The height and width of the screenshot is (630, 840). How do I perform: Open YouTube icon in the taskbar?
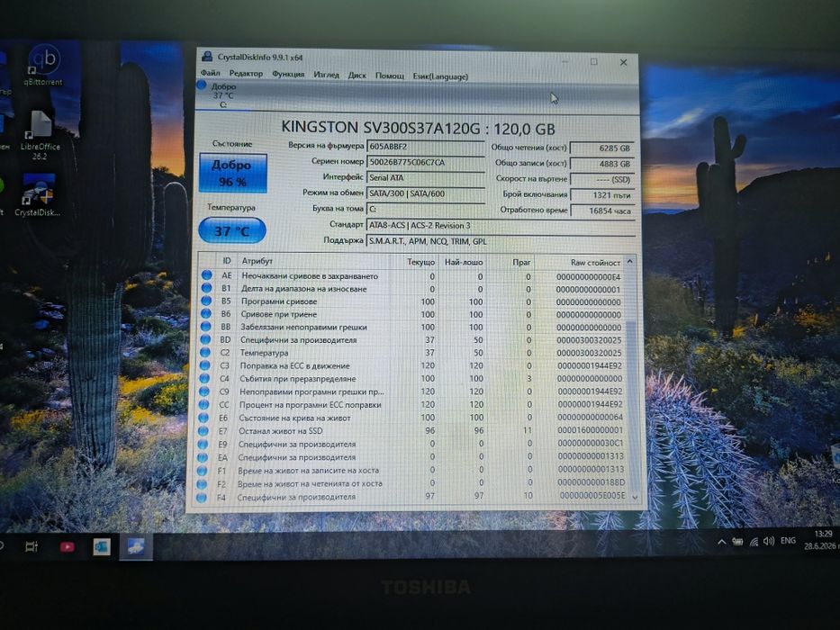(x=67, y=547)
